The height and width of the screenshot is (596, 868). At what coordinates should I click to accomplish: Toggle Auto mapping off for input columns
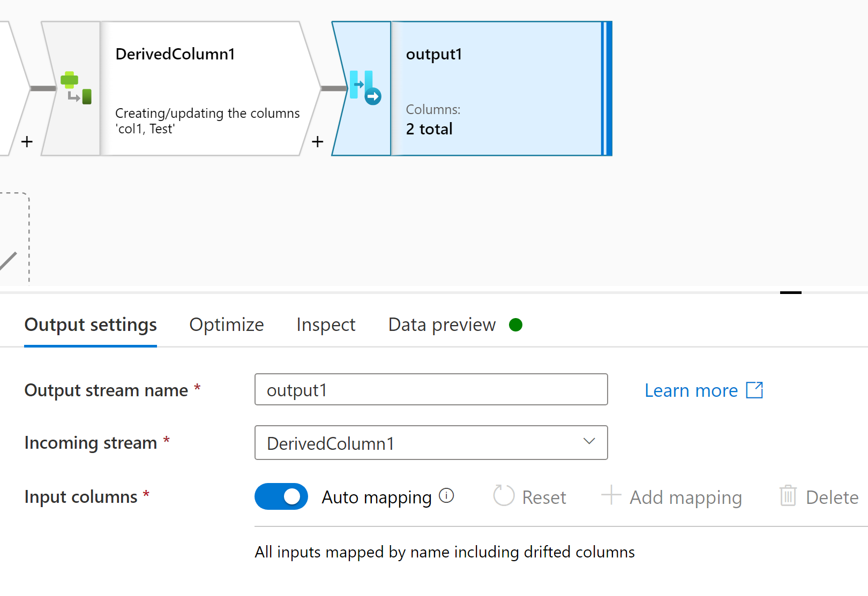(x=281, y=496)
